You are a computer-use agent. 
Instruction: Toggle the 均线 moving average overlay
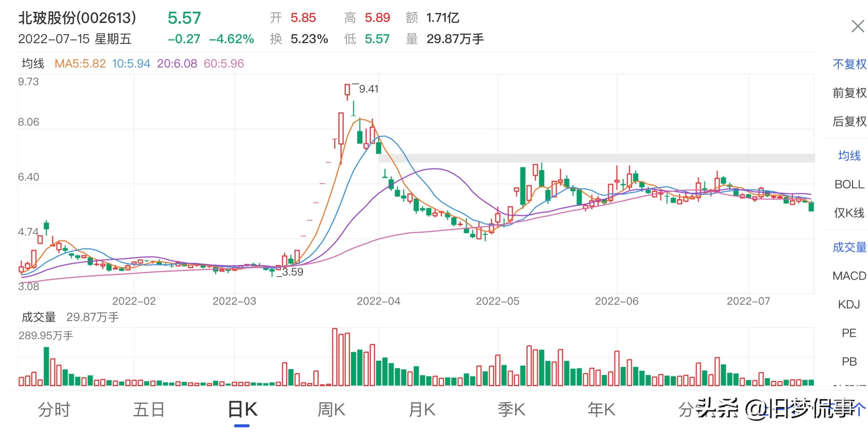849,155
